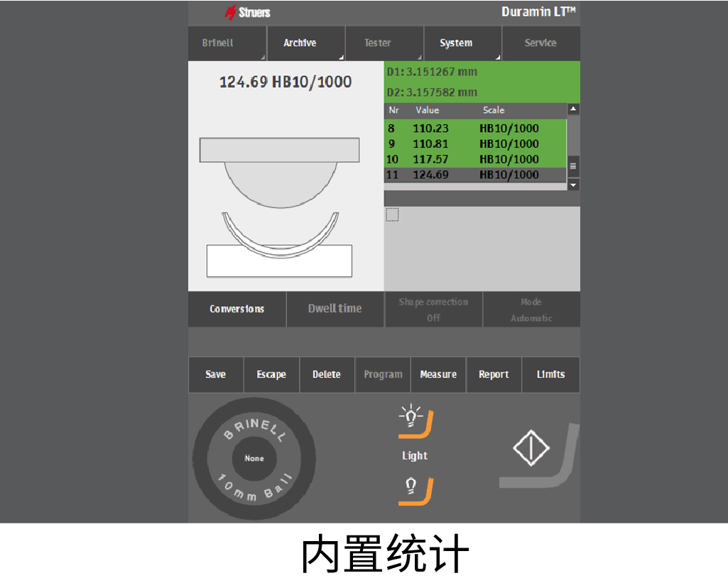Click the up arrow above the results list
The height and width of the screenshot is (583, 728).
(x=573, y=109)
